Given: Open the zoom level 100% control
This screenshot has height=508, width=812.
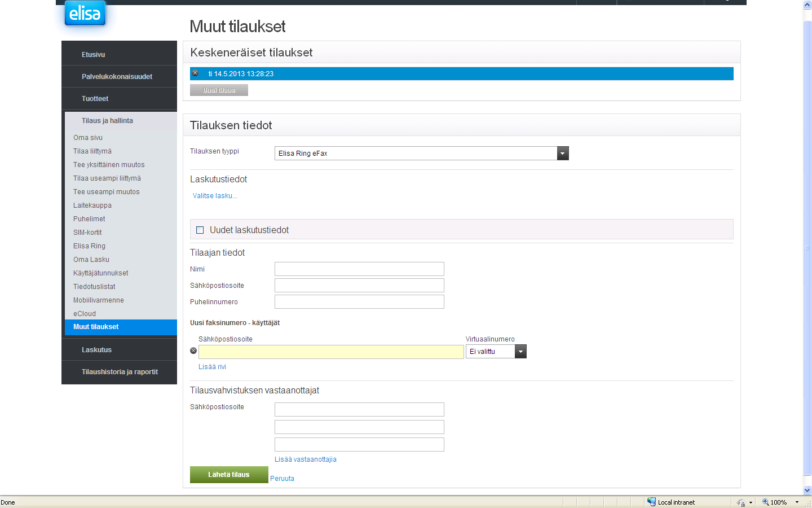Looking at the screenshot, I should tap(780, 502).
